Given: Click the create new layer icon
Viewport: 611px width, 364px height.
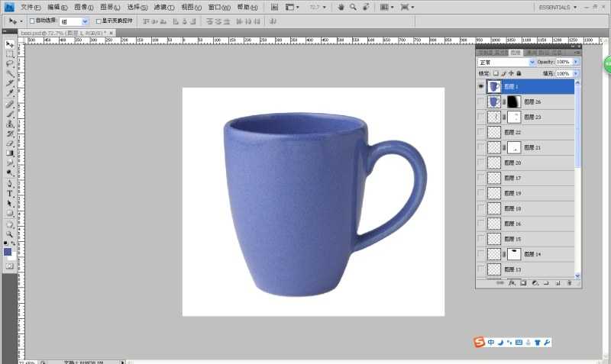Looking at the screenshot, I should pyautogui.click(x=558, y=283).
